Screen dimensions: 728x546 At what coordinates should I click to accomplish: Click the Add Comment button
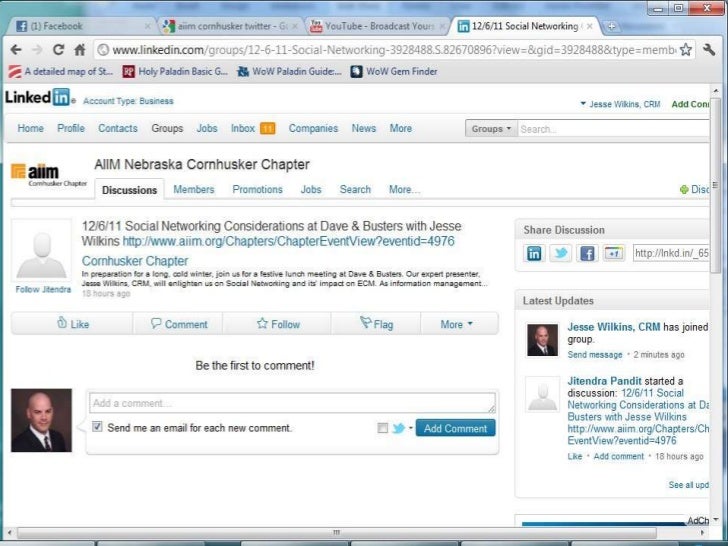pyautogui.click(x=455, y=428)
